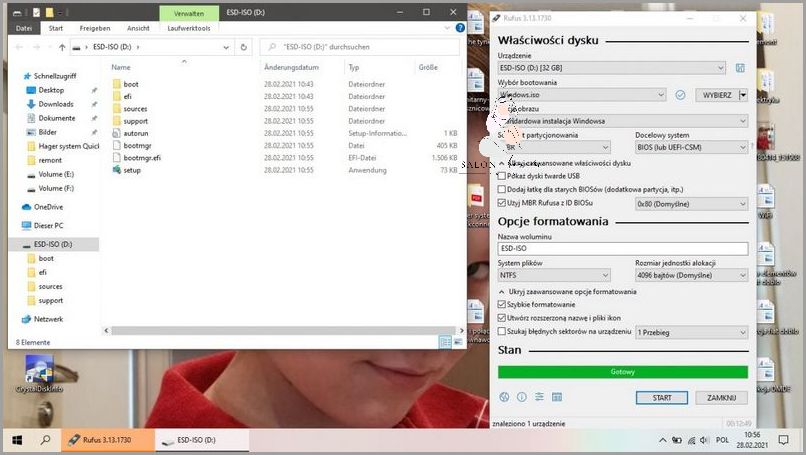Click the green Gotowy progress bar
806x455 pixels.
(x=622, y=372)
